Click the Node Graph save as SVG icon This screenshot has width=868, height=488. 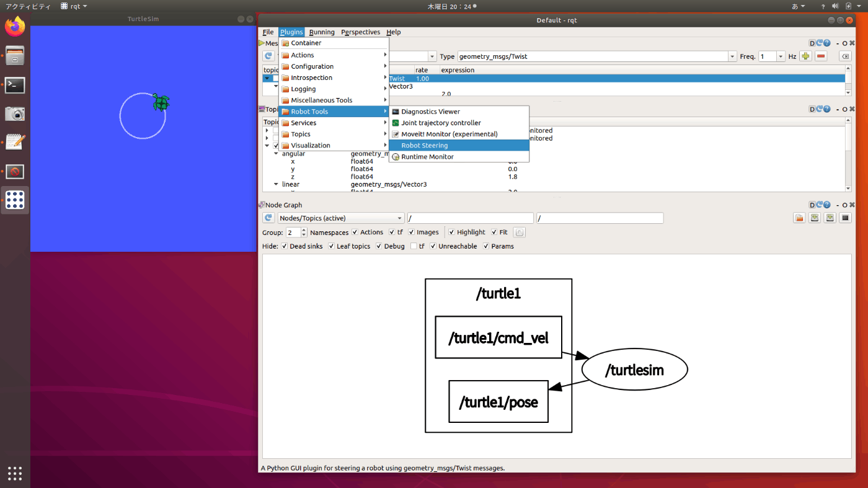[x=830, y=218]
